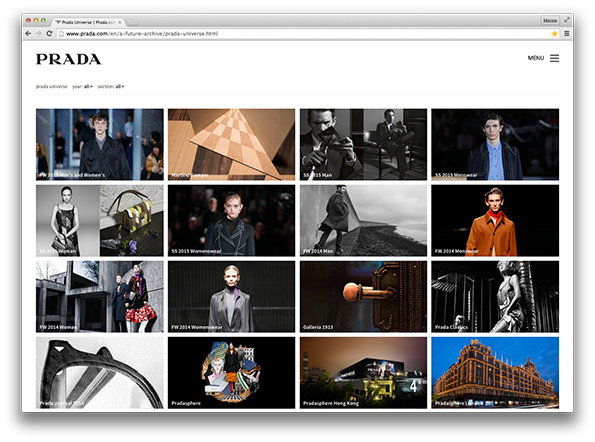
Task: Click the PRADA logo
Action: coord(69,59)
